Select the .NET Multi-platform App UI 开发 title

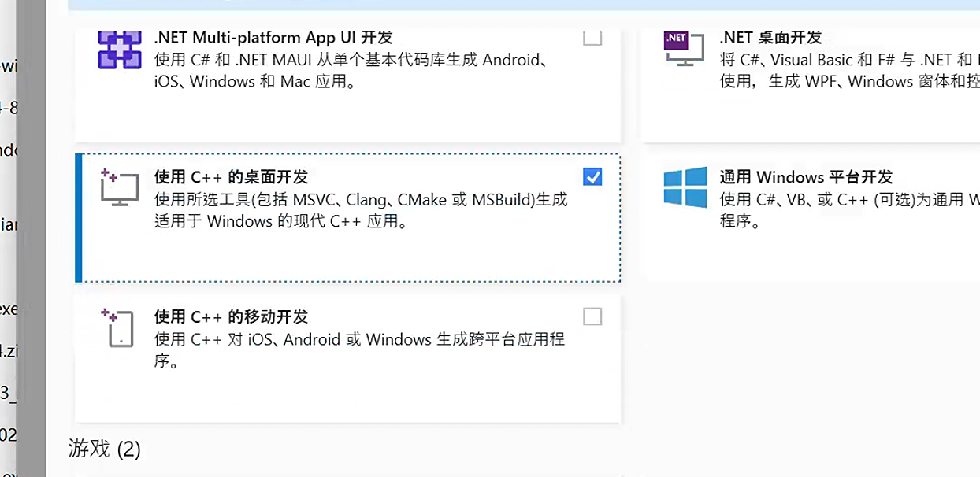point(273,37)
